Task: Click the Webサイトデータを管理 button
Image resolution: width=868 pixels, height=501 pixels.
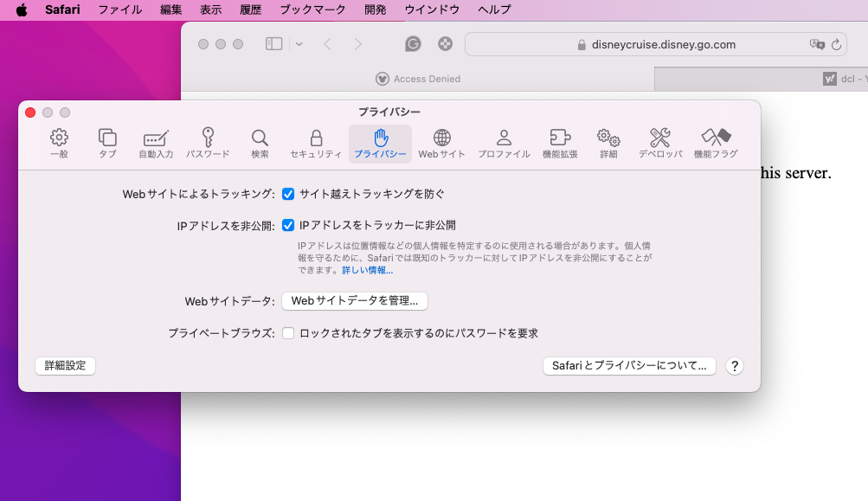Action: (355, 301)
